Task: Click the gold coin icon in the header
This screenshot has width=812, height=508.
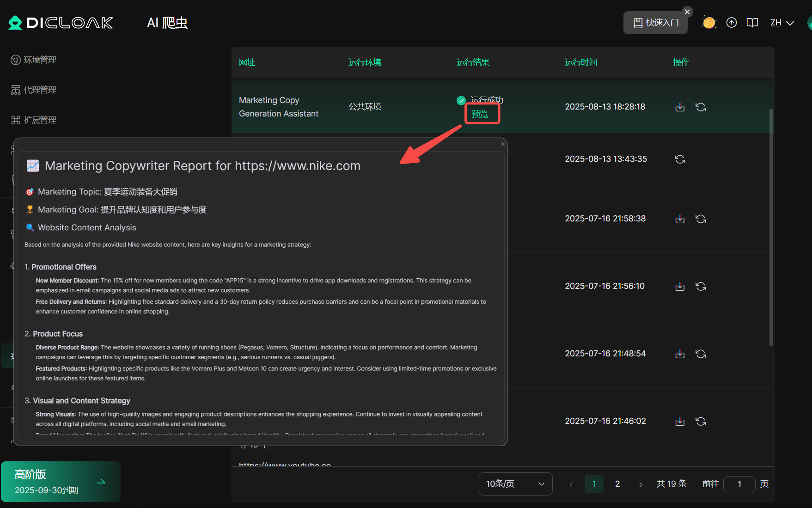Action: point(709,23)
